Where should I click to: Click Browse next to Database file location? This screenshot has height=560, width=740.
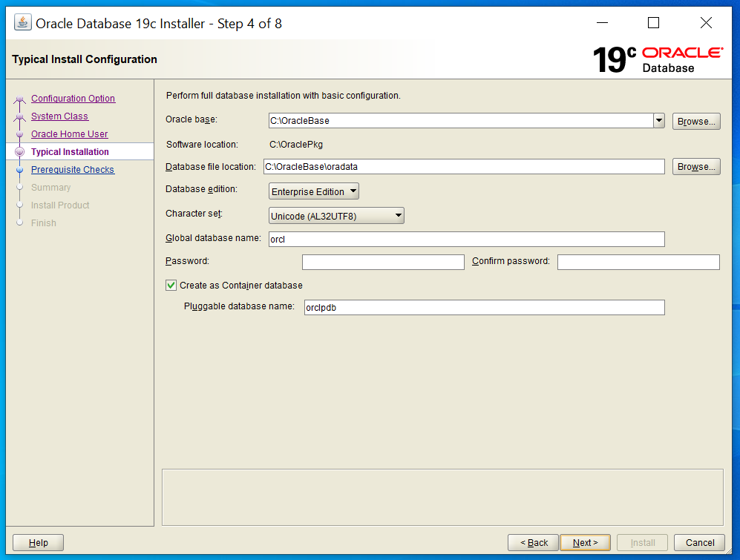[695, 166]
